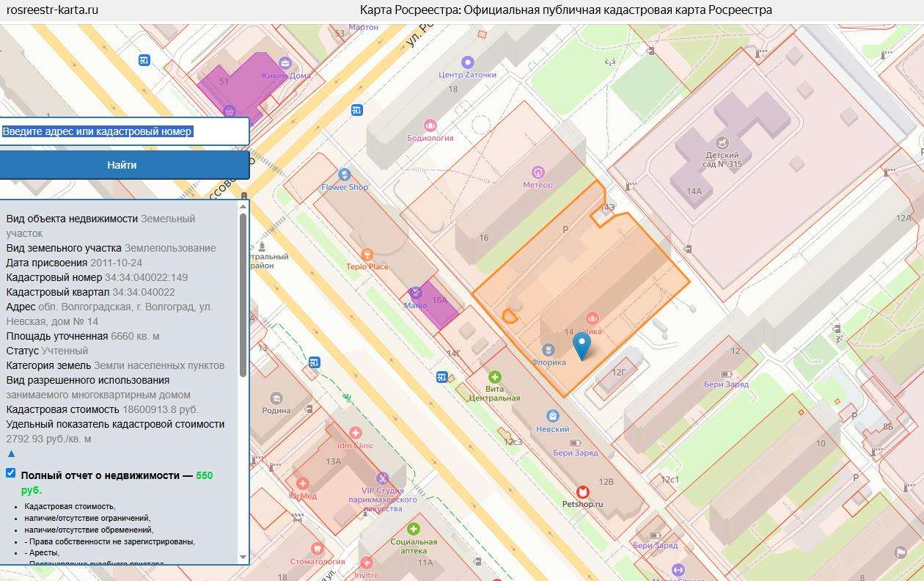The image size is (924, 581).
Task: Click the info panel scroll-up arrow
Action: point(243,206)
